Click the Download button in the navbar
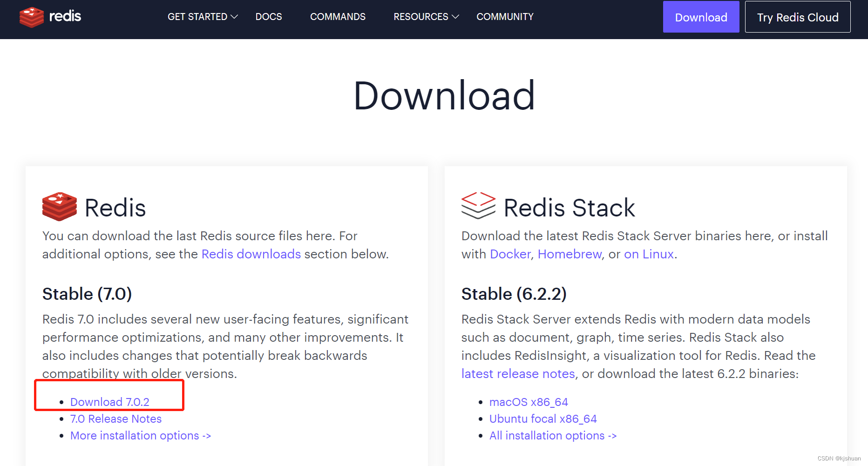 (x=701, y=17)
